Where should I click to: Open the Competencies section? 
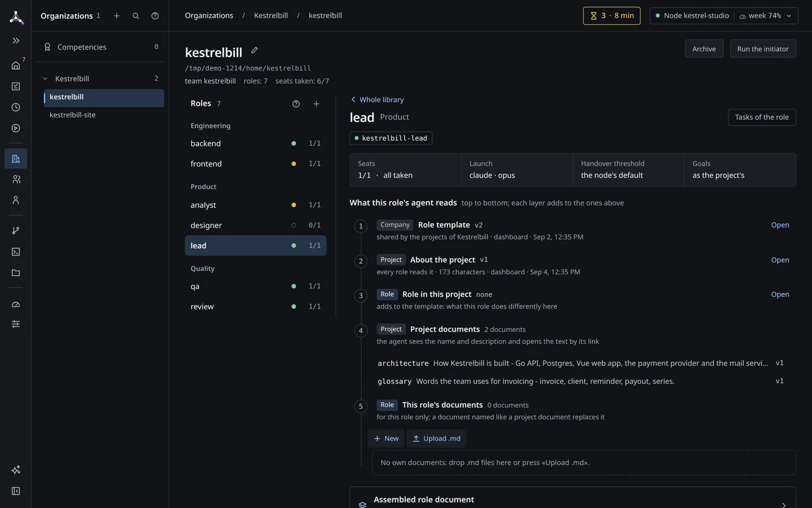click(100, 47)
